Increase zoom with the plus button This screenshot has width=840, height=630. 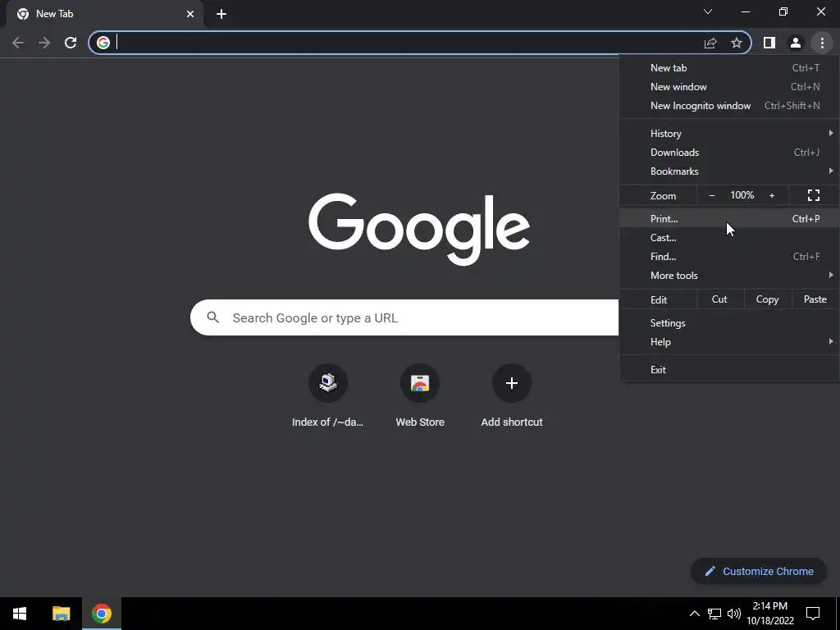(772, 195)
